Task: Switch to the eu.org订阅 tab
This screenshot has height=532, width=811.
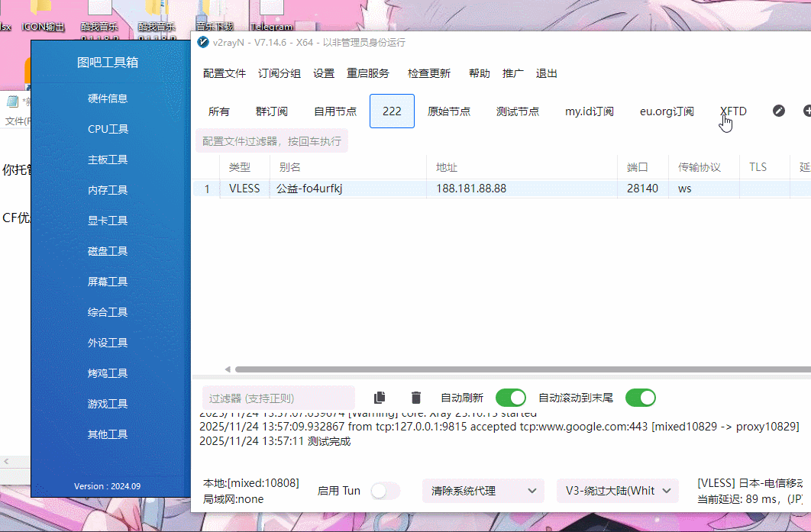Action: [667, 111]
